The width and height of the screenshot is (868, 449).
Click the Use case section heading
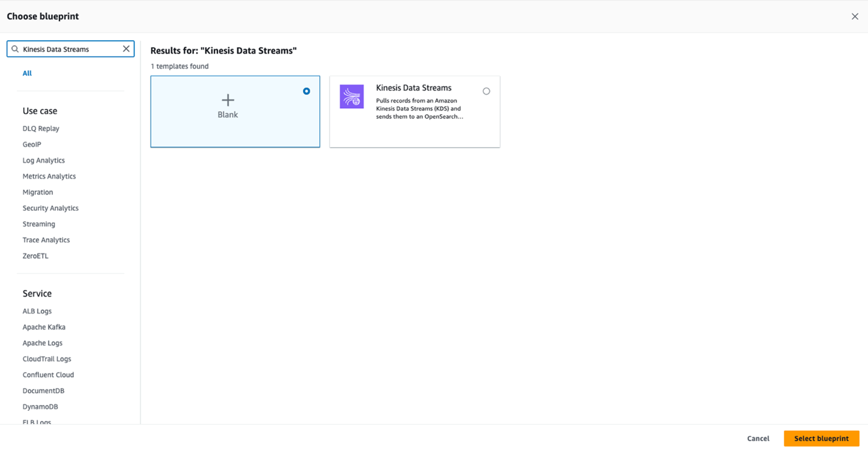40,111
